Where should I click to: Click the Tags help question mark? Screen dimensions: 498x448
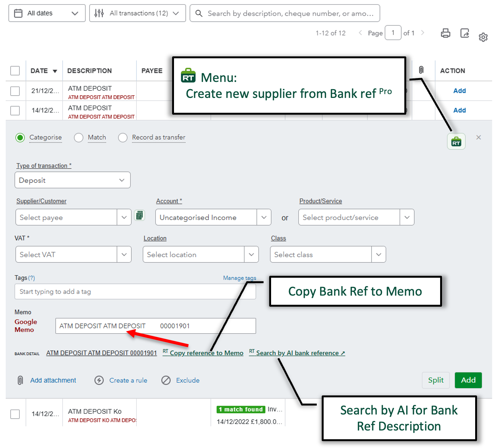[32, 278]
